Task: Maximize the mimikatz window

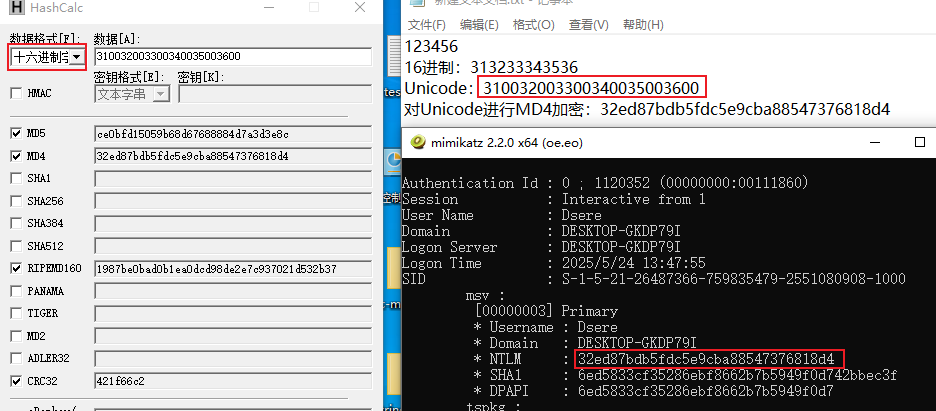Action: 920,143
